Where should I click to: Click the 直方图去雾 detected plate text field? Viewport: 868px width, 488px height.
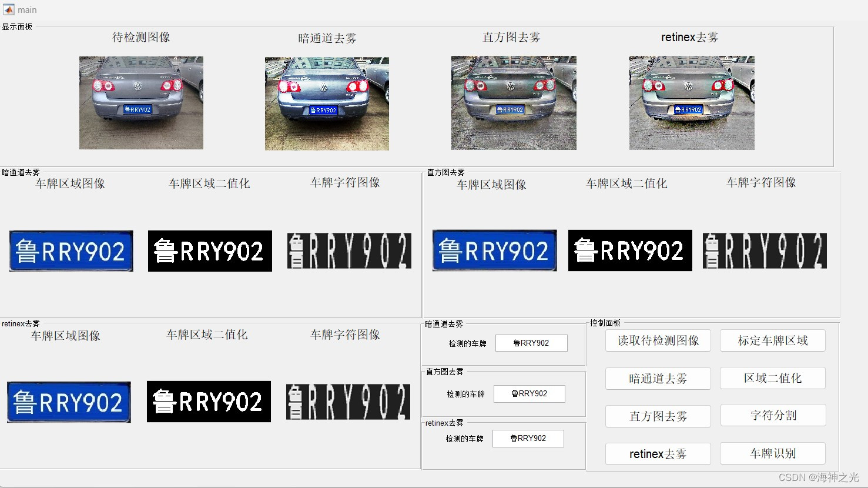click(529, 394)
